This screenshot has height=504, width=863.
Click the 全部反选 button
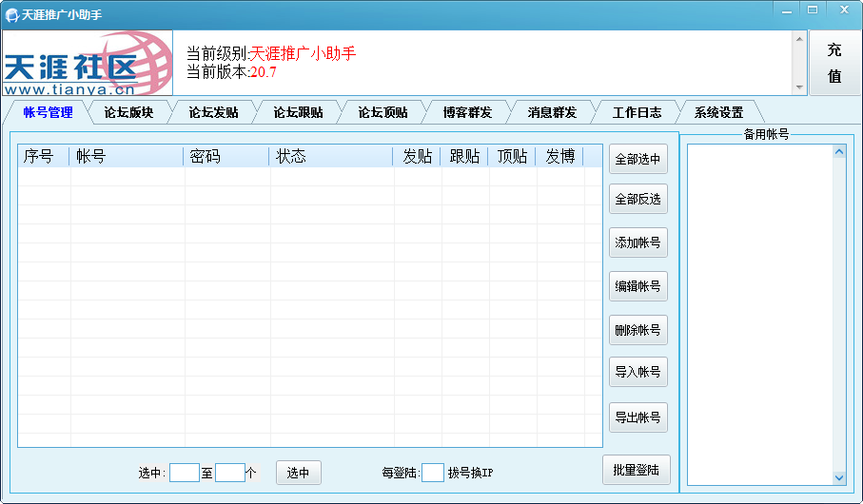tap(637, 199)
